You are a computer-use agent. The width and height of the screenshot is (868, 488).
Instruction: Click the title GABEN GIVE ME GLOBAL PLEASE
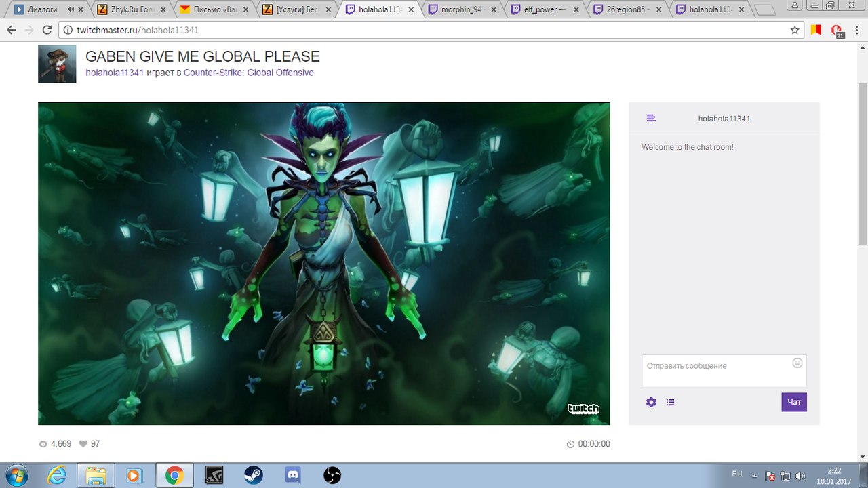[x=203, y=57]
